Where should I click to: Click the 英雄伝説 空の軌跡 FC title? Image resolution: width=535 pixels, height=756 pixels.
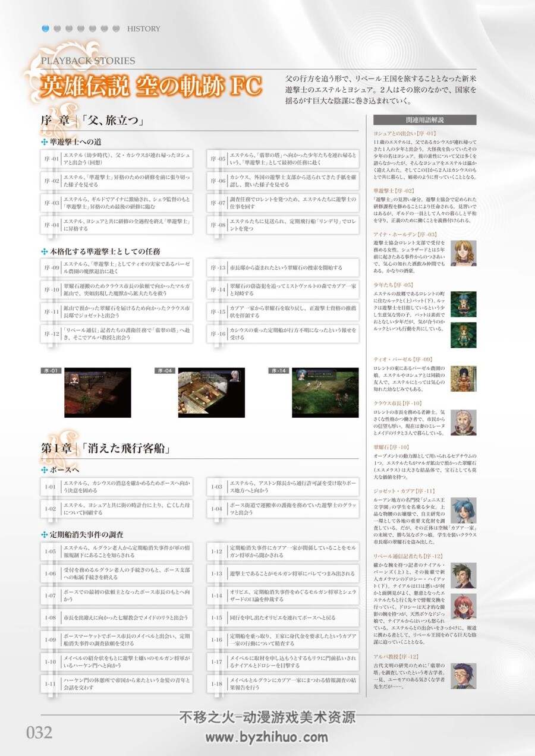click(x=150, y=87)
